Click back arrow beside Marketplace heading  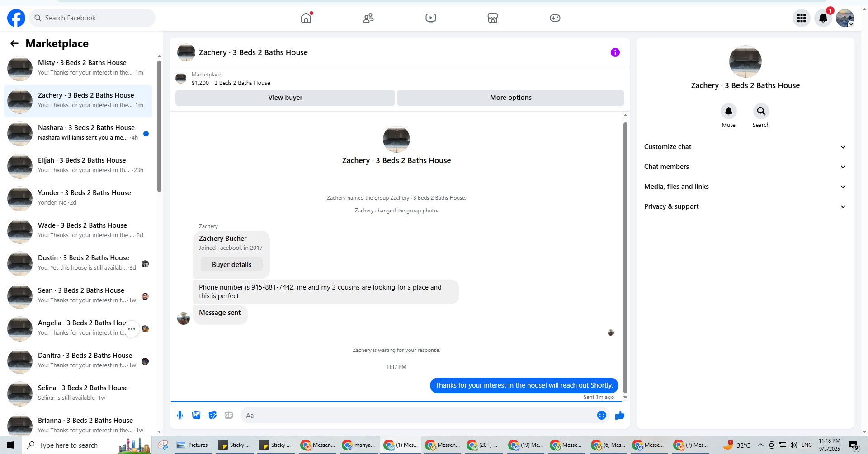pyautogui.click(x=14, y=43)
